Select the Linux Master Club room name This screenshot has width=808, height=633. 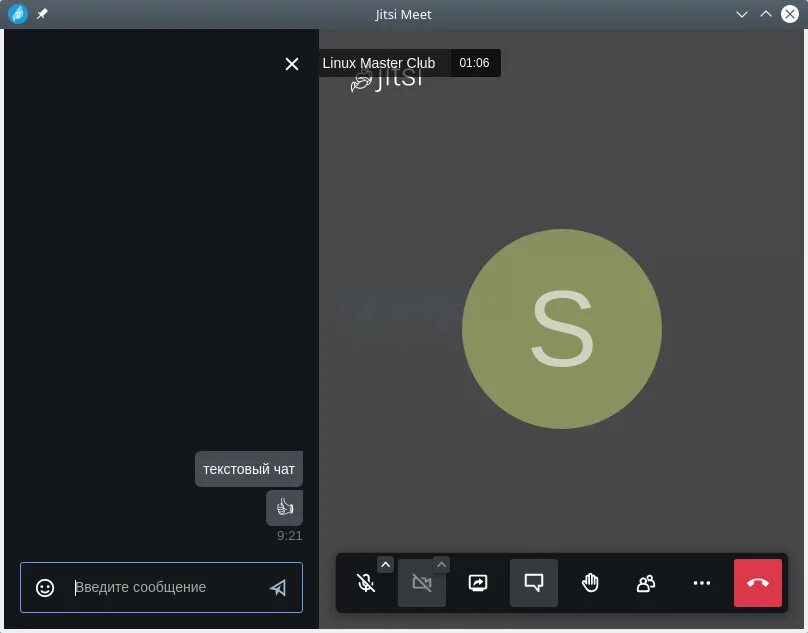click(379, 63)
